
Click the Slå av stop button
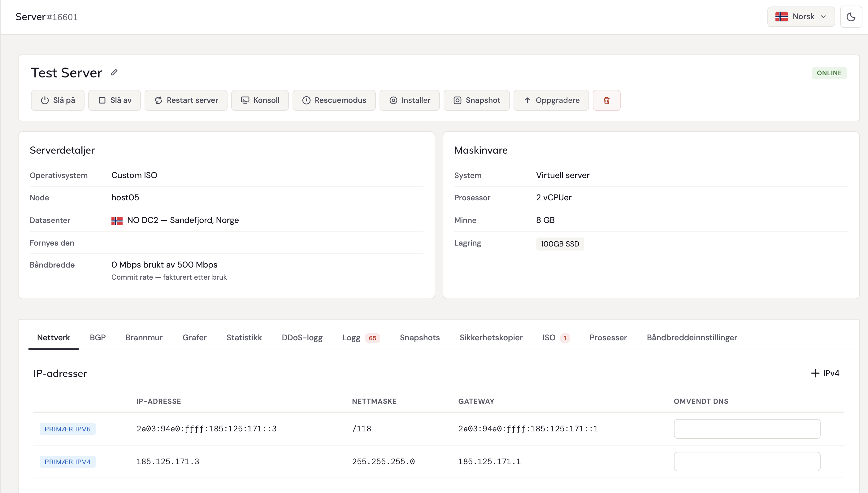[114, 100]
